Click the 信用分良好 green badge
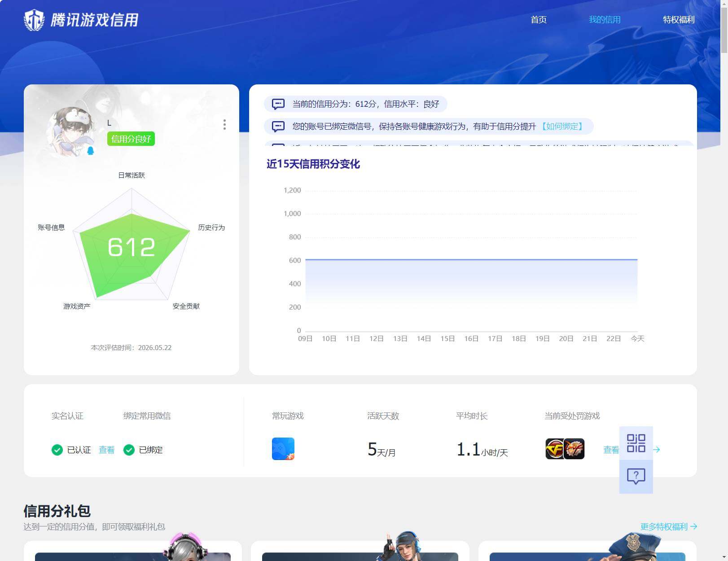The image size is (728, 561). 131,139
